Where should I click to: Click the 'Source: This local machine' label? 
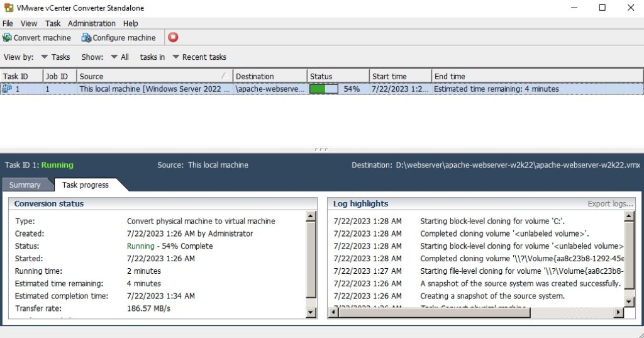click(x=203, y=165)
